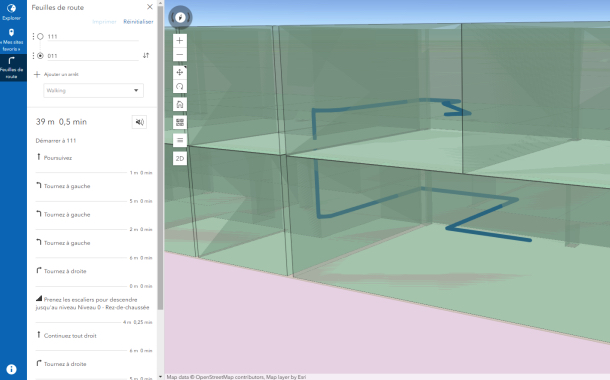Open the layers list icon
Screen dimensions: 610x380
180,140
